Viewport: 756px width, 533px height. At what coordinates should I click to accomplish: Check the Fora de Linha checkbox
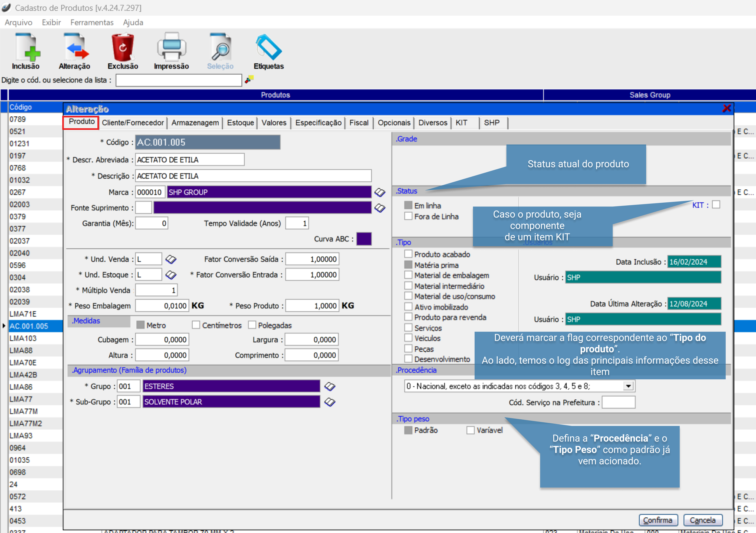point(408,216)
